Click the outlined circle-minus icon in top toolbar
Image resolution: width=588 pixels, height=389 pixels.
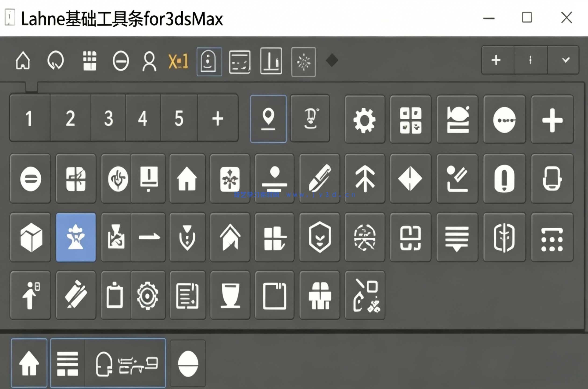121,61
